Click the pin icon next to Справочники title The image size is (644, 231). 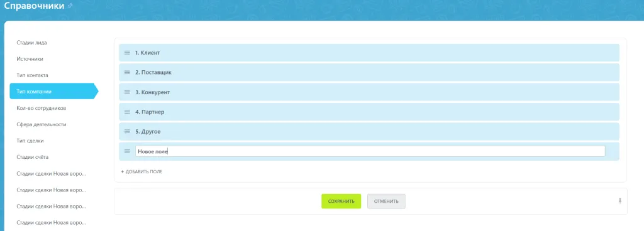coord(70,6)
